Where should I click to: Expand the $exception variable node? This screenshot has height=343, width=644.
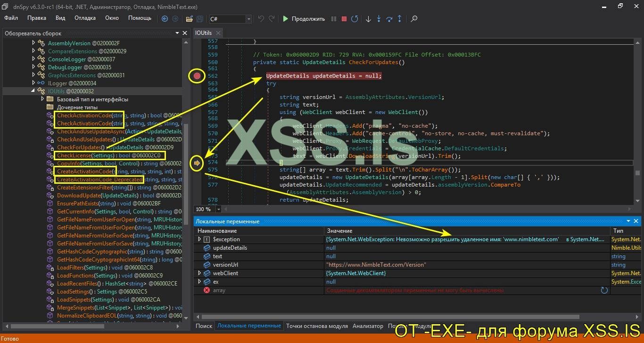199,239
